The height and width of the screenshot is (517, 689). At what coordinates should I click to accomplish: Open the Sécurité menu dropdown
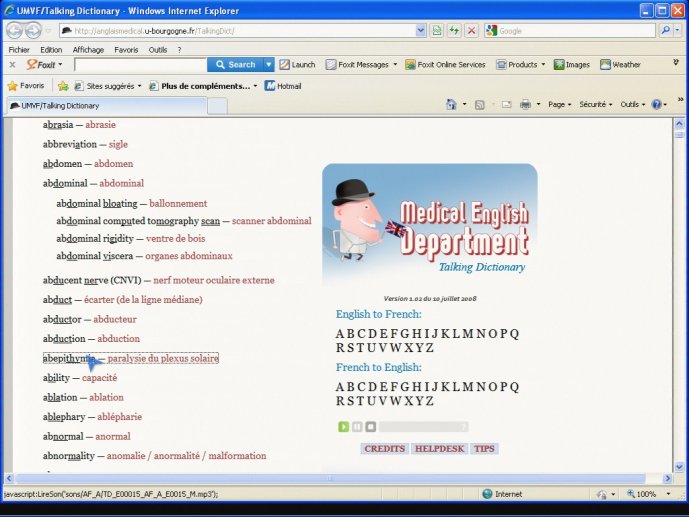click(x=595, y=105)
